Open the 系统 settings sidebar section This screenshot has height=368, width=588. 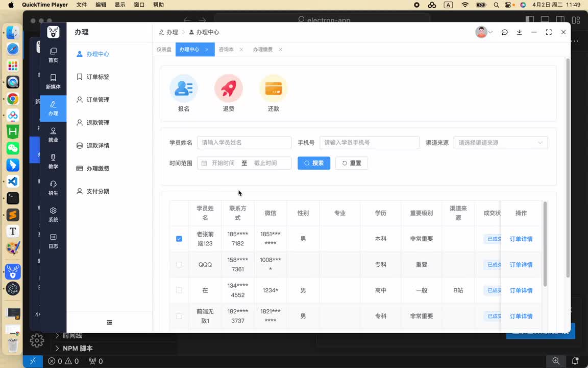pos(53,215)
